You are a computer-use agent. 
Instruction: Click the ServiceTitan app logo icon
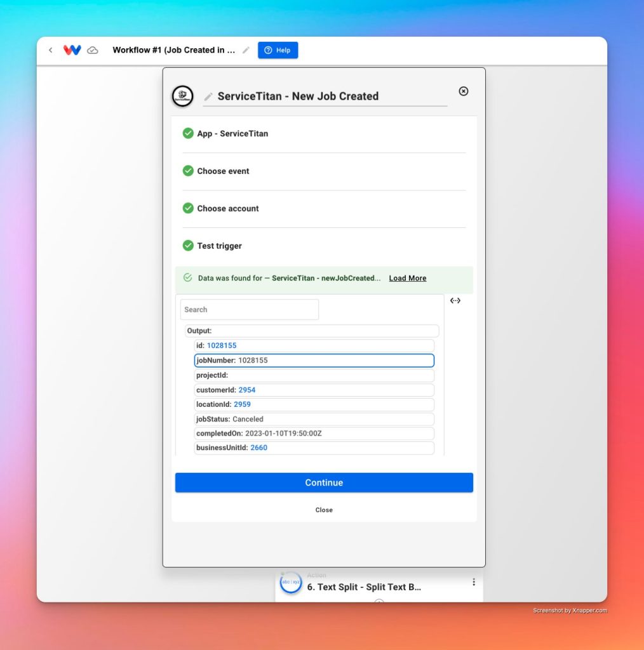coord(183,96)
